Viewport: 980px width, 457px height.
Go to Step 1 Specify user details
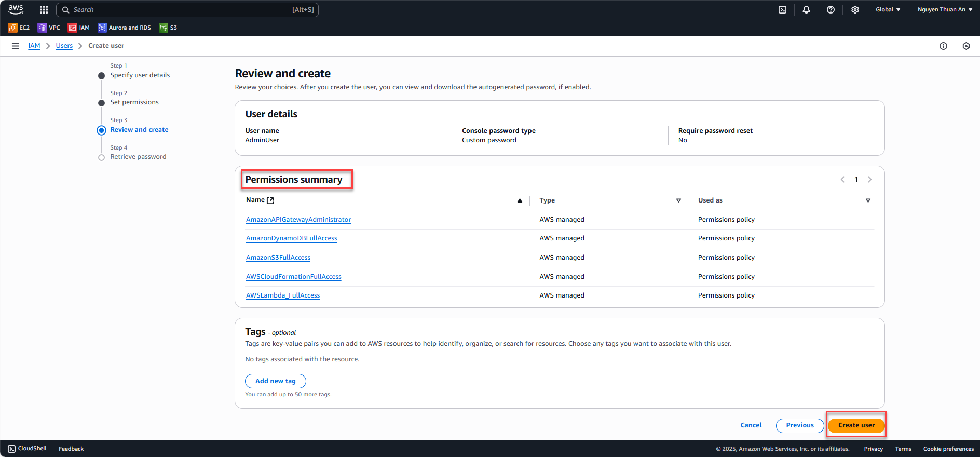coord(140,75)
